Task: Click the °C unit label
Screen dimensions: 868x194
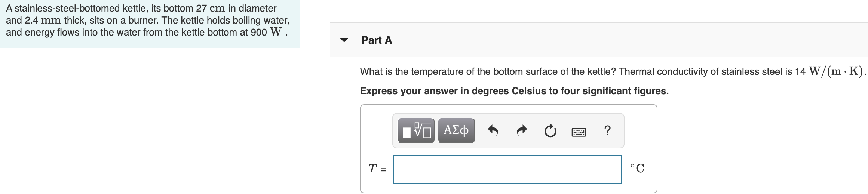Action: [637, 168]
